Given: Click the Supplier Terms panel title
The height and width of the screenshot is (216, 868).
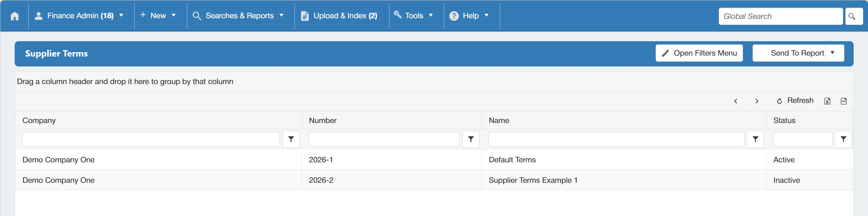Looking at the screenshot, I should pos(56,54).
